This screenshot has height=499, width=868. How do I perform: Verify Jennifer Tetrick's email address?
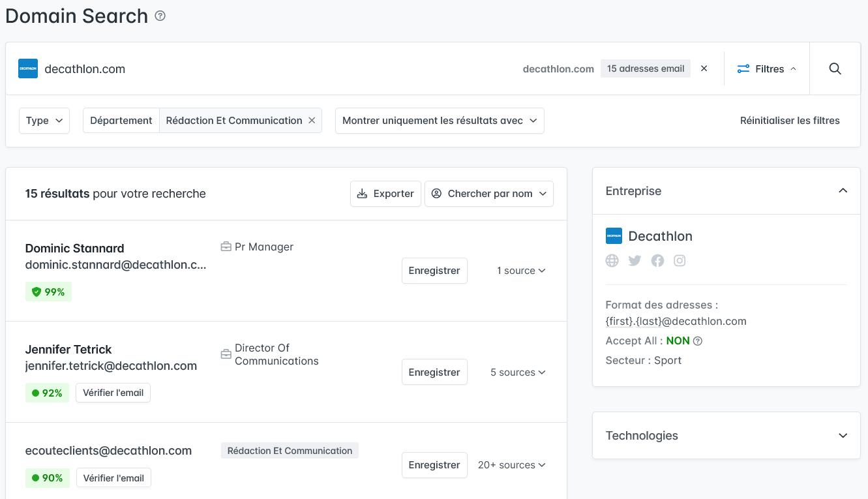coord(113,393)
